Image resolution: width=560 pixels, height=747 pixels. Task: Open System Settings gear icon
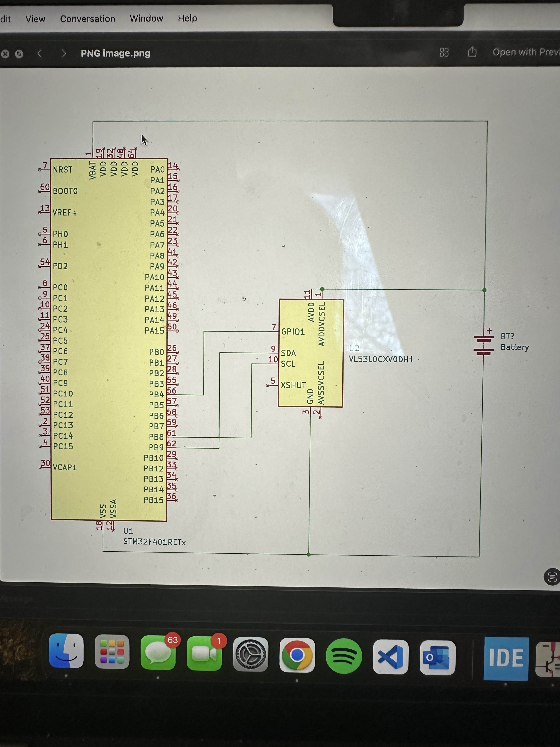[x=251, y=655]
